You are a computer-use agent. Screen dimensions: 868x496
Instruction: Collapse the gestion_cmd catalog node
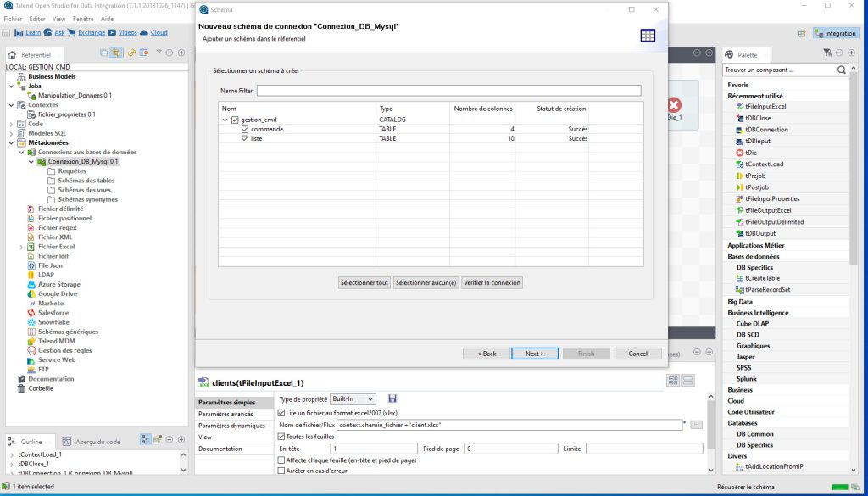pos(225,120)
